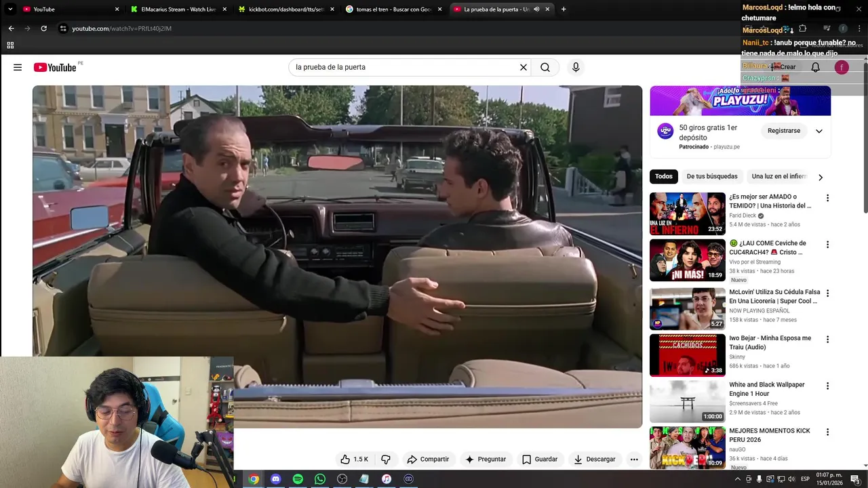868x488 pixels.
Task: Open the volume control in system tray
Action: click(791, 479)
